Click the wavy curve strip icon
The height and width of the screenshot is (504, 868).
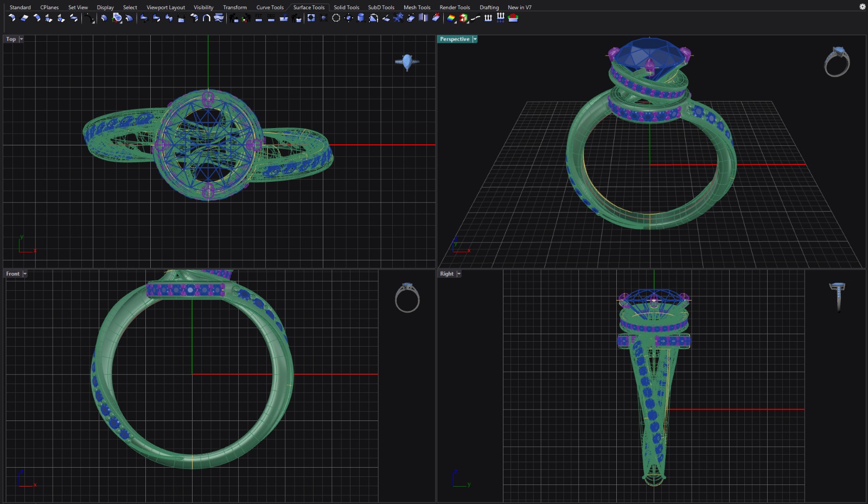tap(475, 18)
